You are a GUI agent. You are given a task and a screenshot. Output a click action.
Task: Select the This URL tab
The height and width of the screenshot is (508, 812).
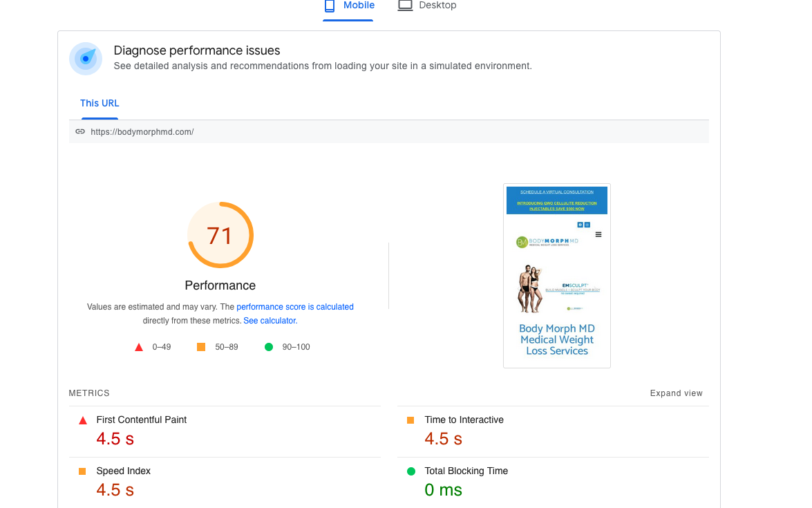click(100, 104)
